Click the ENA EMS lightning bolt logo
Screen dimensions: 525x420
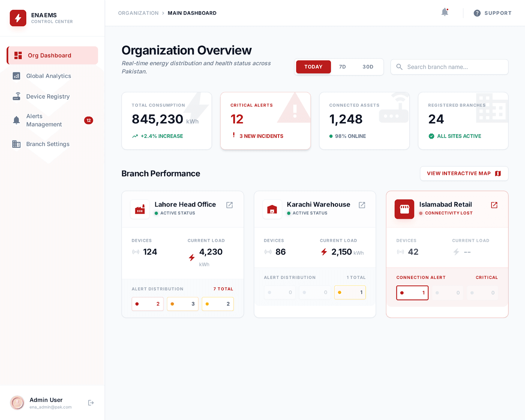pyautogui.click(x=18, y=18)
